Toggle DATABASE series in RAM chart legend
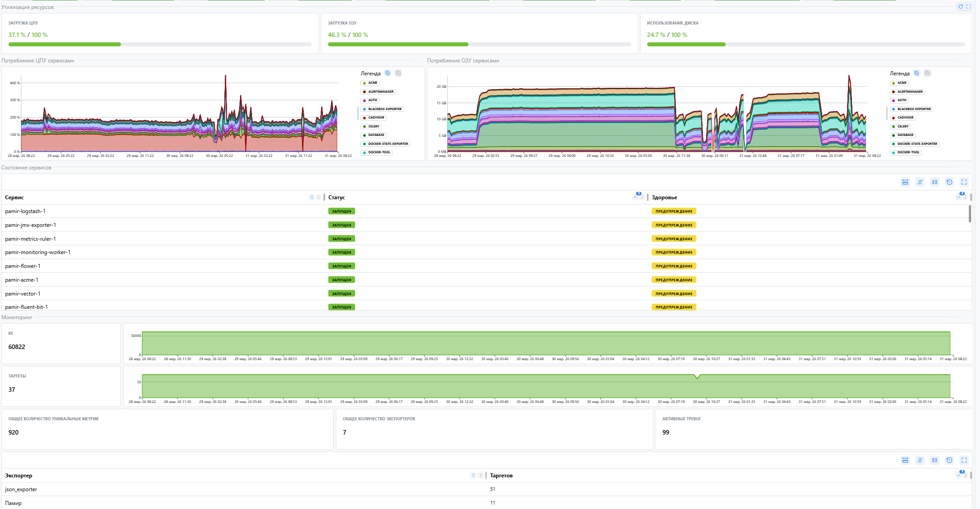Screen dimensions: 980x509 point(905,135)
